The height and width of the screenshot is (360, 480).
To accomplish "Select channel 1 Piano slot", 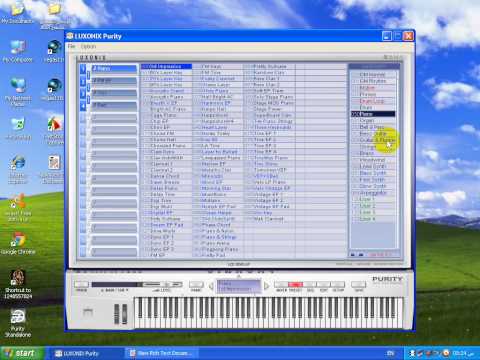I will pyautogui.click(x=114, y=69).
